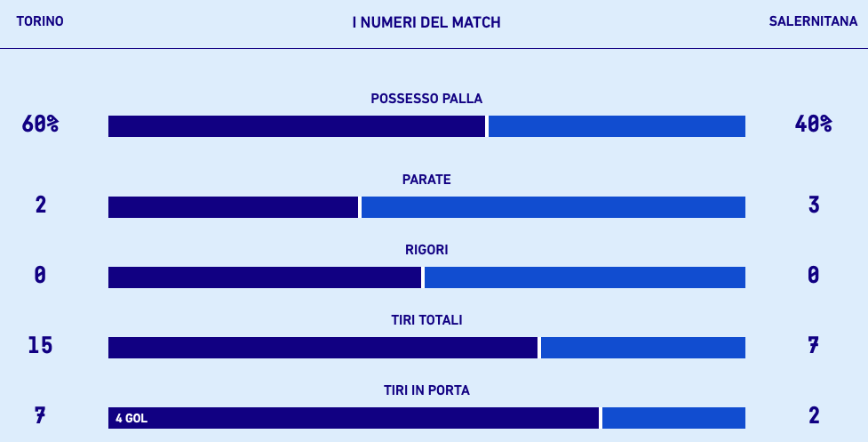Viewport: 868px width, 442px height.
Task: Click the 4 GOL bar label
Action: click(x=131, y=418)
